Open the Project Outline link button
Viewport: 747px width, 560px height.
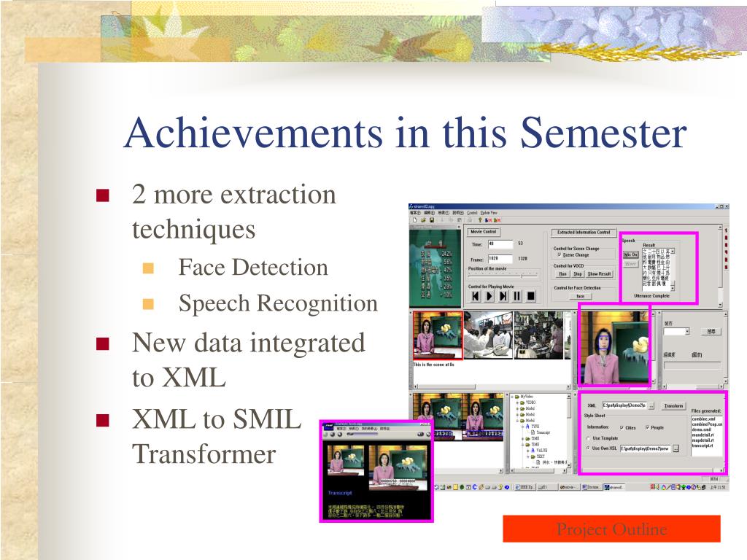(x=611, y=529)
